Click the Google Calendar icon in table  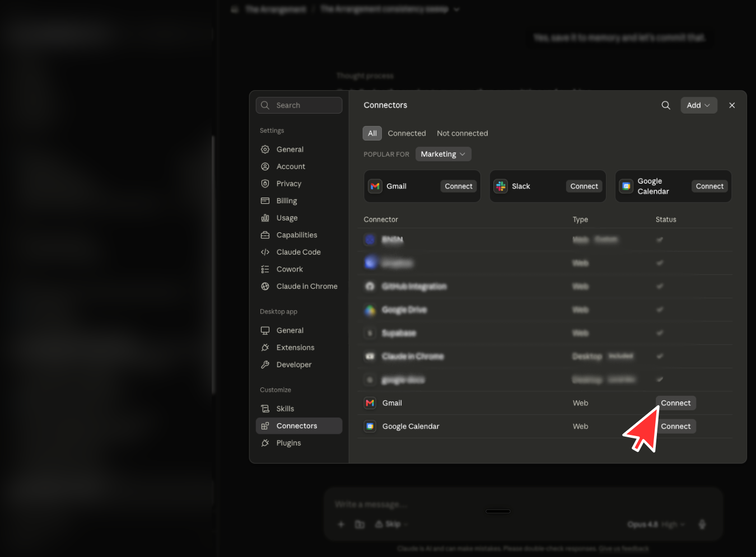[x=370, y=427]
